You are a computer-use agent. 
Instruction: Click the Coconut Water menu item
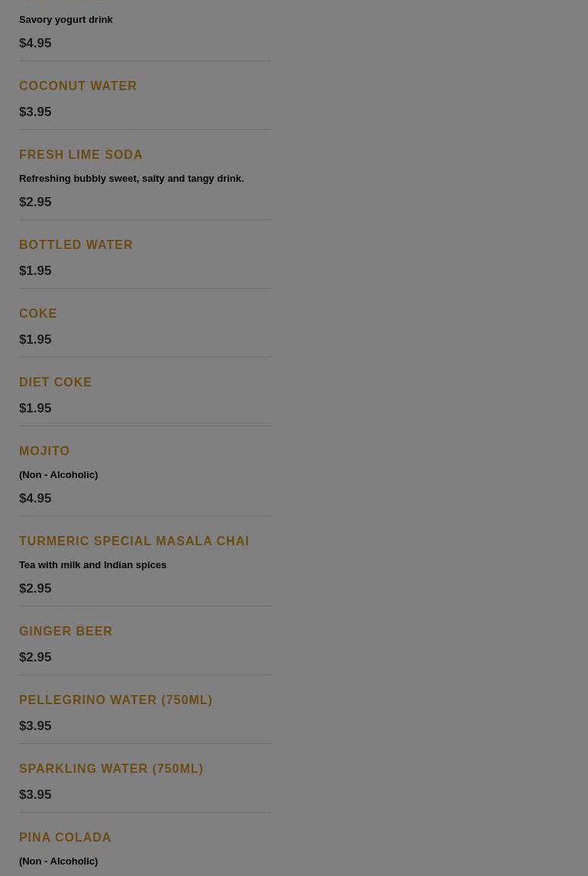(x=78, y=86)
